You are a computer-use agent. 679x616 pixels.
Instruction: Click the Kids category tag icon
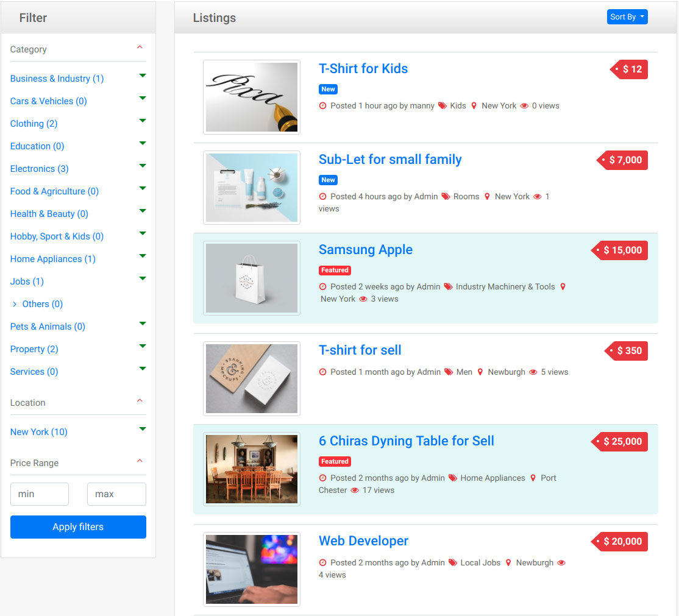click(x=442, y=105)
